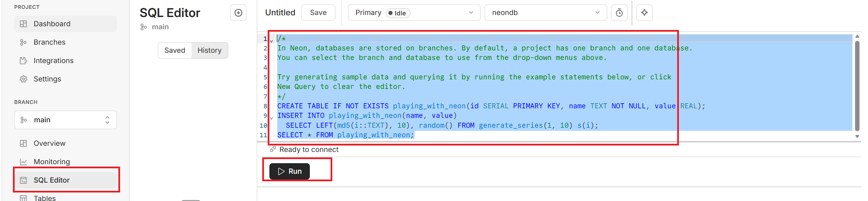This screenshot has height=201, width=868.
Task: Click the BRANCH section heading
Action: pyautogui.click(x=26, y=102)
